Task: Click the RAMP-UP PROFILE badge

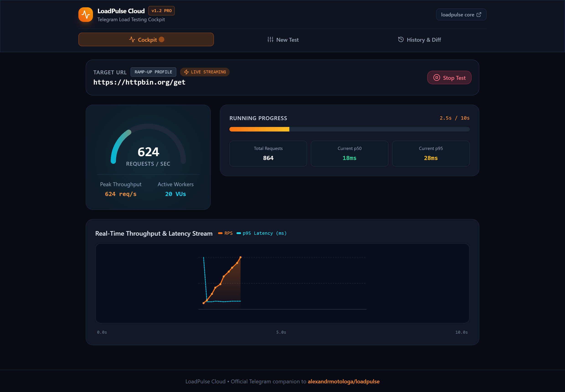Action: 153,72
